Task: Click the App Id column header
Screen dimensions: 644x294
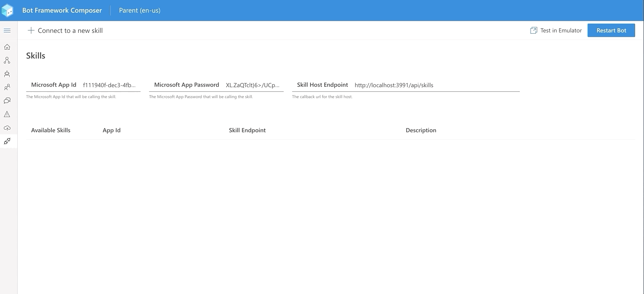Action: (112, 130)
